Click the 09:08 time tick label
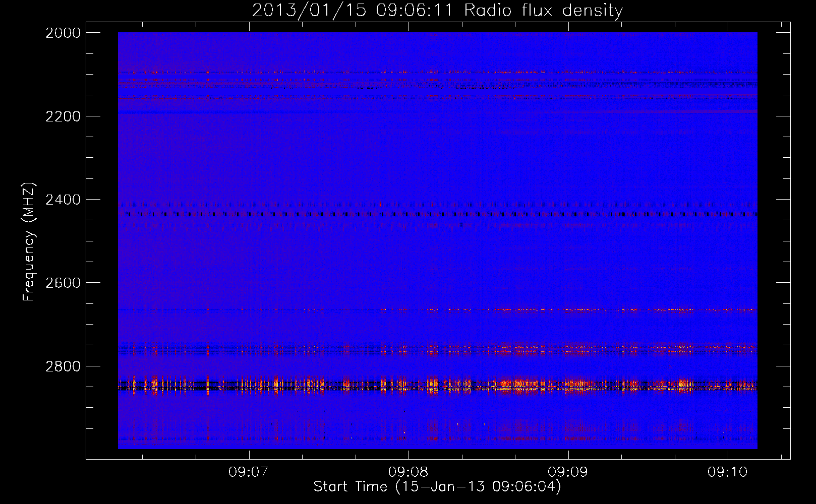Viewport: 816px width, 504px height. [408, 472]
